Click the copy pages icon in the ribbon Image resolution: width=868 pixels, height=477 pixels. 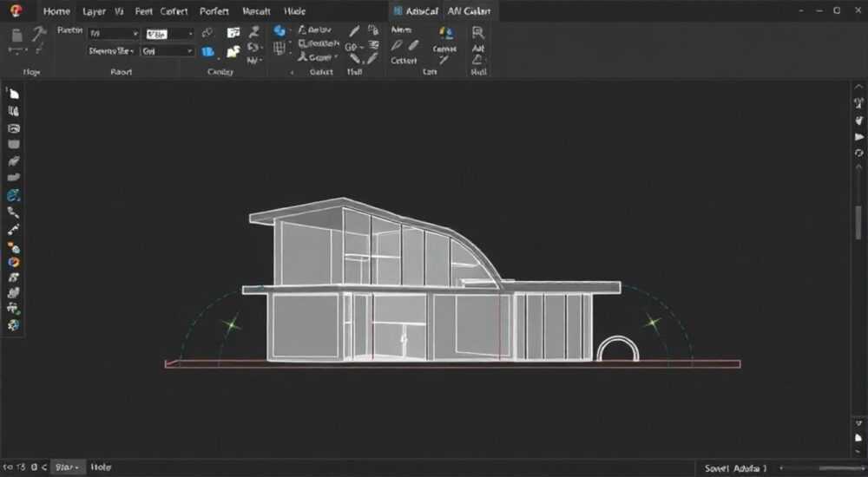(x=373, y=30)
